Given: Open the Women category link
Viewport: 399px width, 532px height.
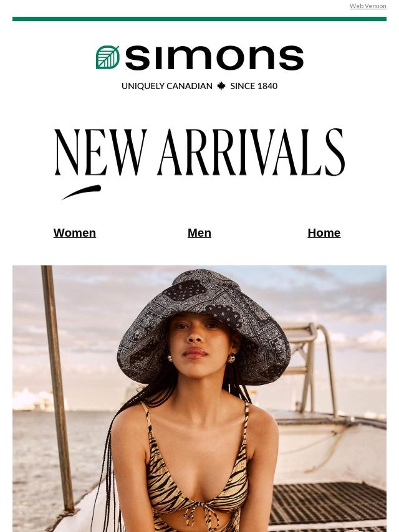Looking at the screenshot, I should point(75,233).
